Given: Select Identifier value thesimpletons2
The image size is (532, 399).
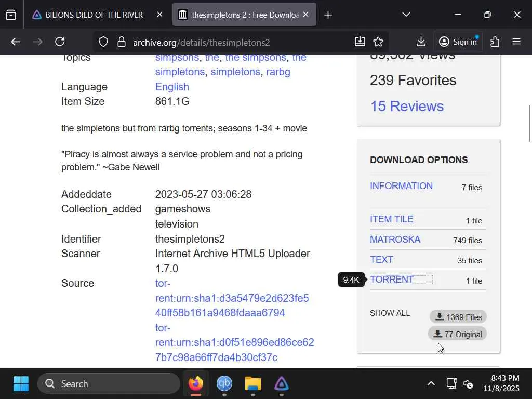Looking at the screenshot, I should (x=190, y=239).
